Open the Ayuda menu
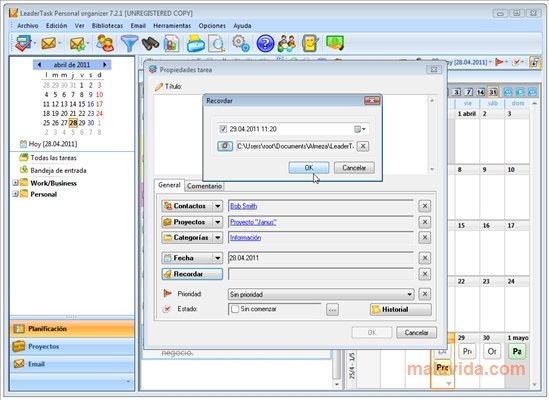This screenshot has height=400, width=549. (242, 26)
